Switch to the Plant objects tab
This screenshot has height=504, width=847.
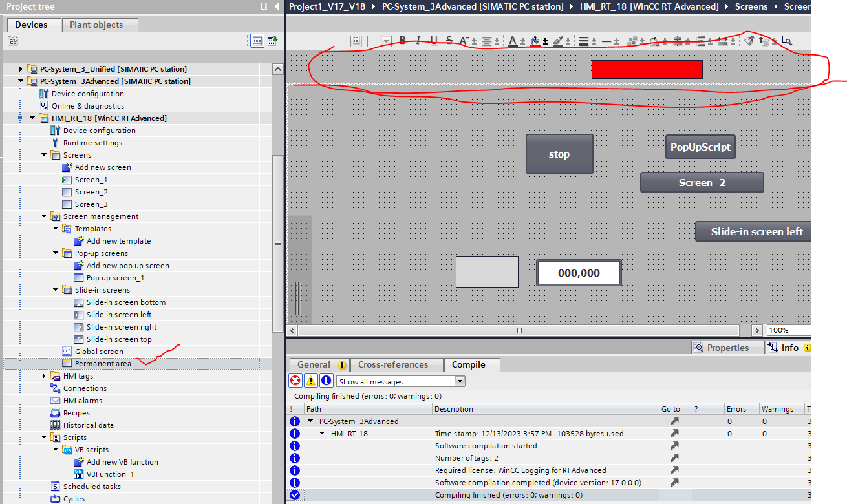[x=100, y=25]
